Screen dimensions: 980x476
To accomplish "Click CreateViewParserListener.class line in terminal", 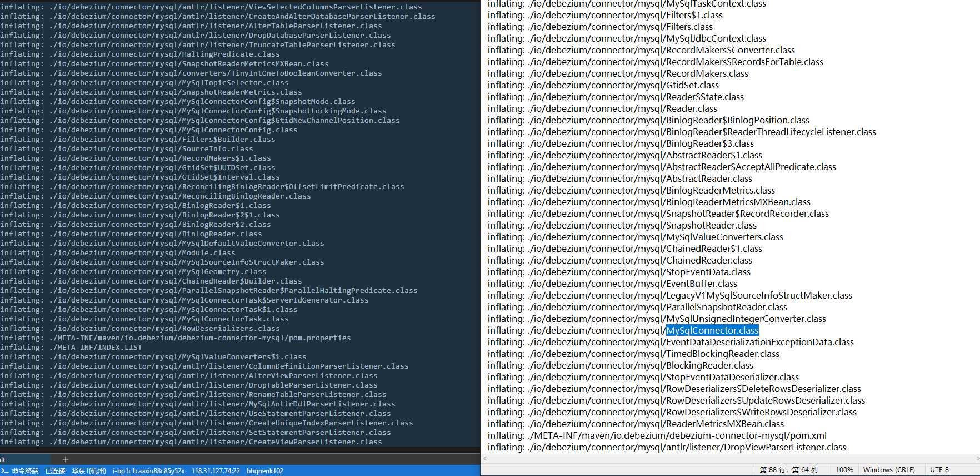I will [191, 442].
